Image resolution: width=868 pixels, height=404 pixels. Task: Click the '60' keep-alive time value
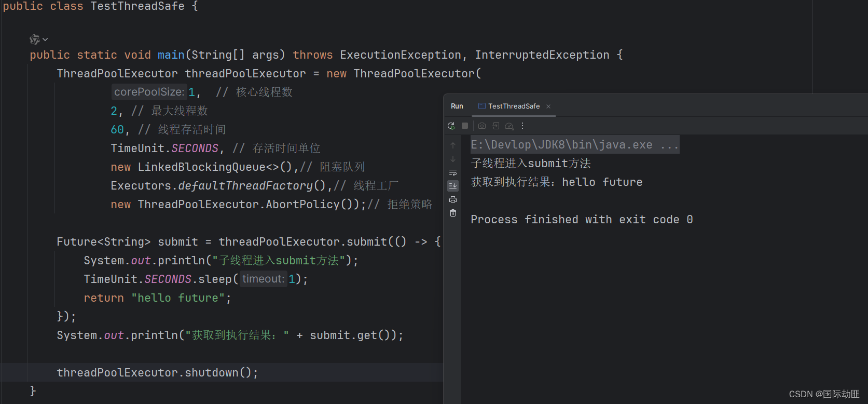(117, 129)
